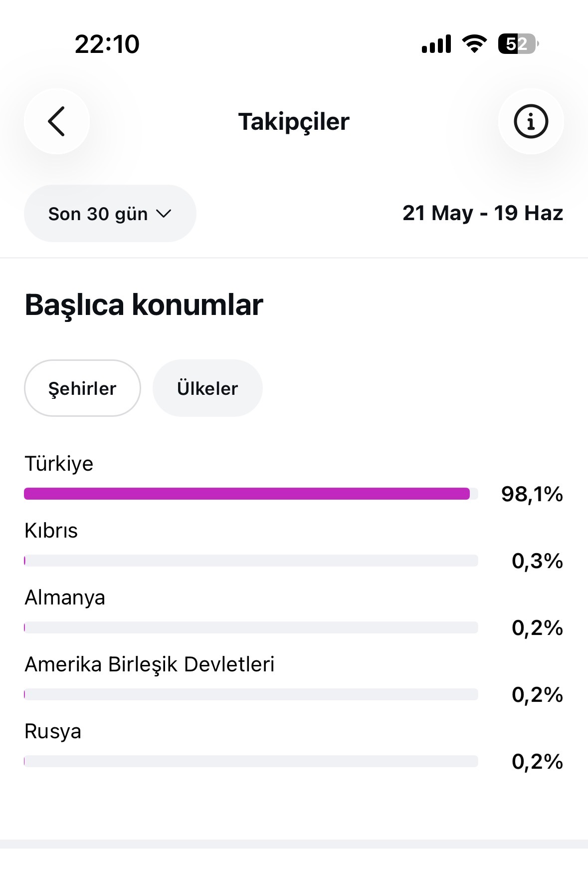This screenshot has height=869, width=588.
Task: Go back using the left chevron icon
Action: 56,121
